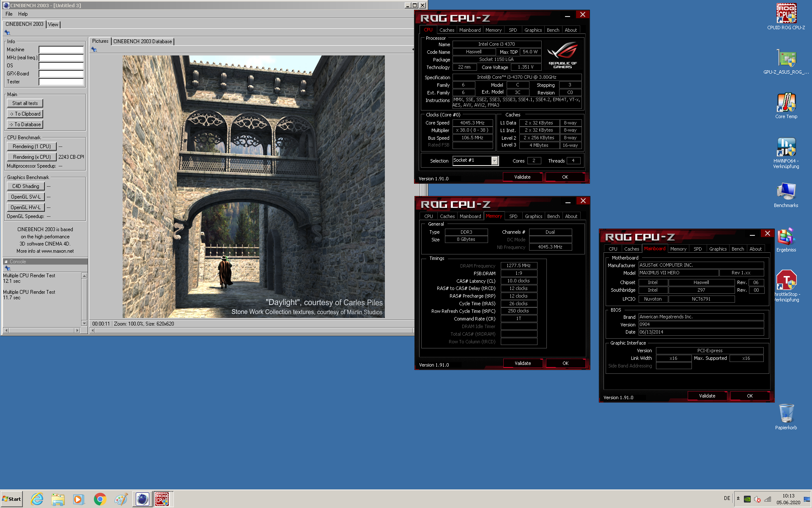Open Caches tab in top CPU-Z window
The height and width of the screenshot is (508, 812).
pos(447,30)
